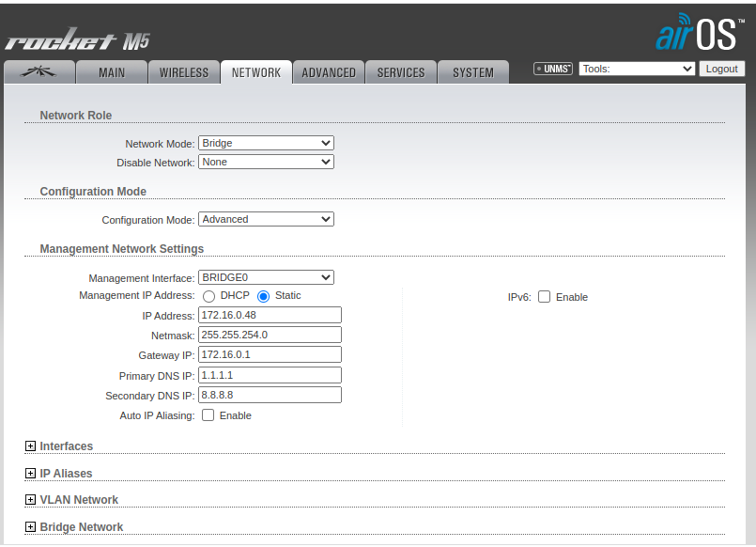
Task: Open the Management Interface dropdown
Action: (x=266, y=278)
